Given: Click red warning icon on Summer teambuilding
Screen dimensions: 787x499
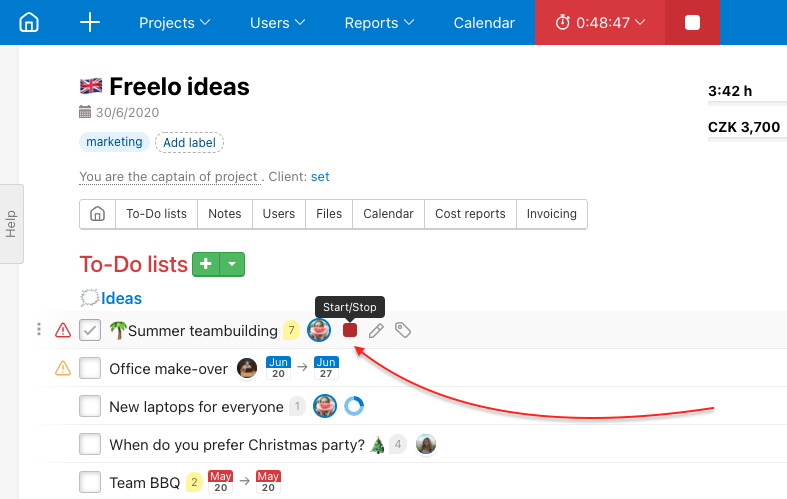Looking at the screenshot, I should click(x=63, y=330).
